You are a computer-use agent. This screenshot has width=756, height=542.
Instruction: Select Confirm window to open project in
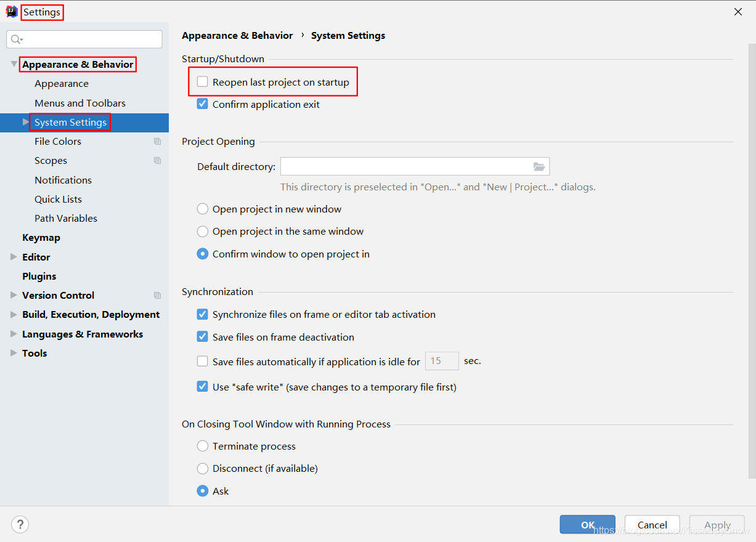coord(203,254)
